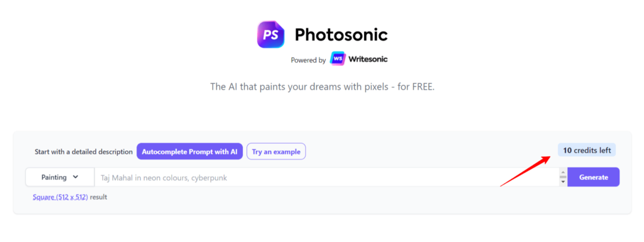Click the prompt box scroll down arrow
Viewport: 644px width, 242px height.
click(563, 182)
